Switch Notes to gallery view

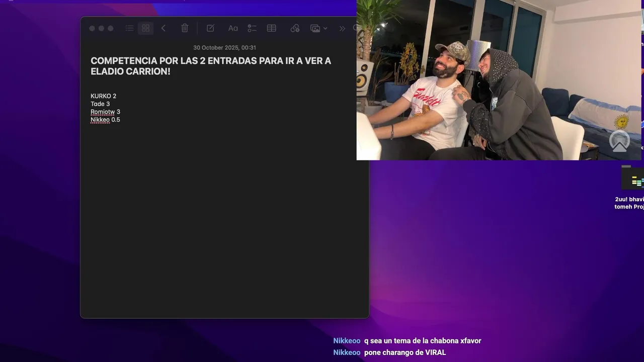point(146,28)
